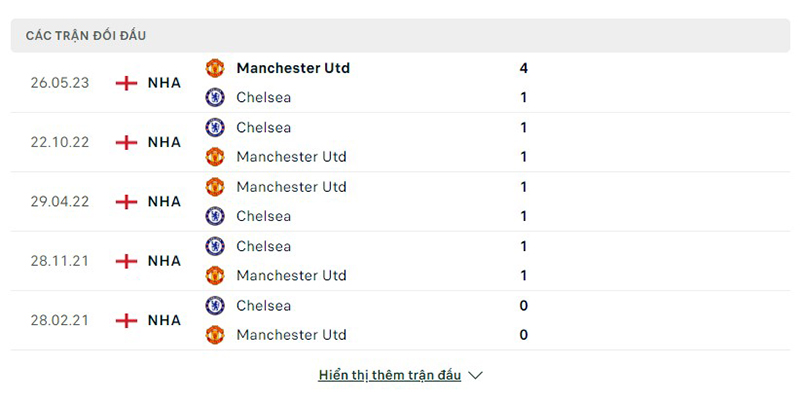Click Chelsea name in 28.11.21 match
This screenshot has height=403, width=800.
tap(264, 245)
